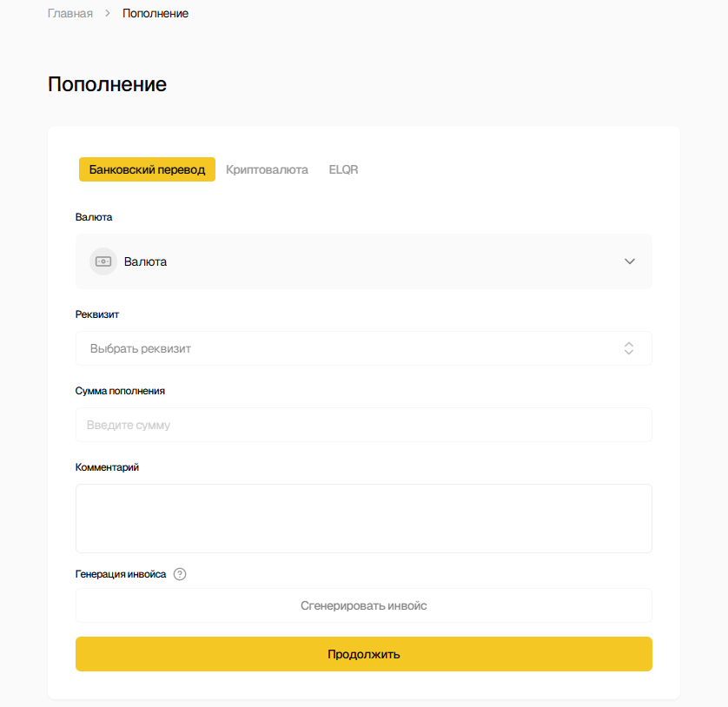Switch to the Криптовалюта tab
The height and width of the screenshot is (707, 728).
click(267, 169)
